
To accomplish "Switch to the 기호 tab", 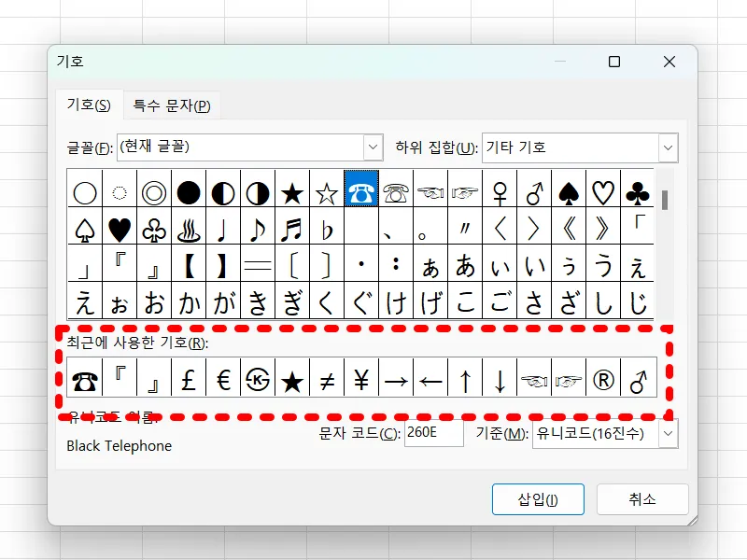I will pyautogui.click(x=89, y=105).
